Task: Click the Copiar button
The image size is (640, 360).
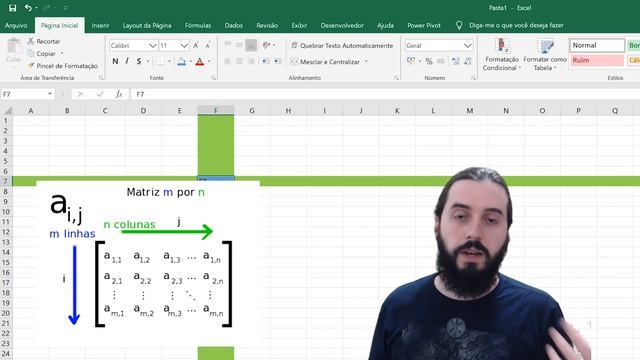Action: click(x=42, y=53)
